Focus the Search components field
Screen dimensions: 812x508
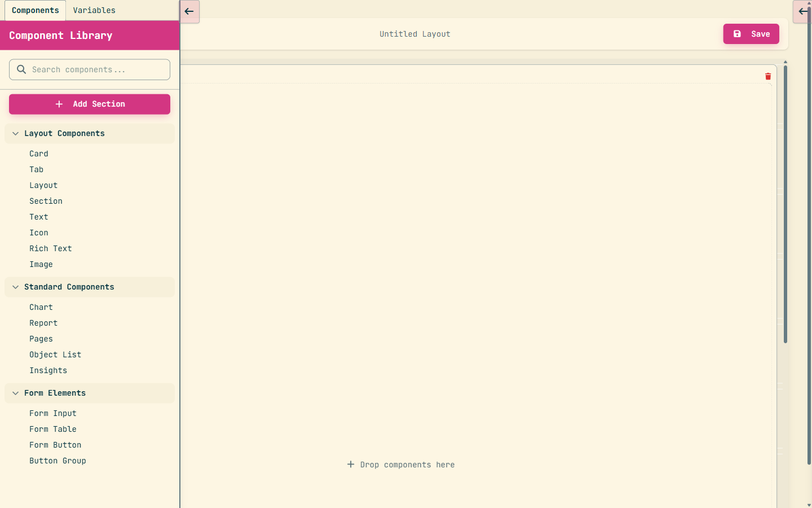point(90,69)
